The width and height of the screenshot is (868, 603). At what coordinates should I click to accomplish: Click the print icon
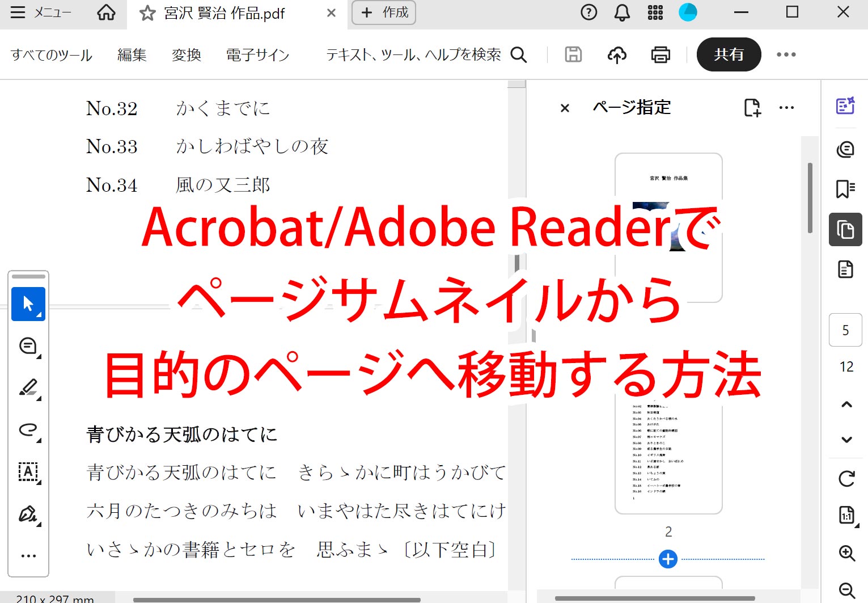(660, 54)
